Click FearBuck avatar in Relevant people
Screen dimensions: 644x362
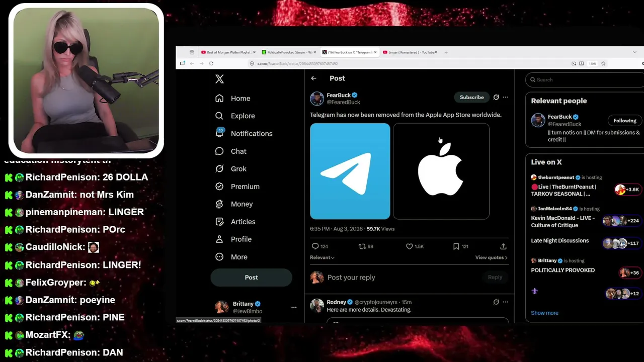[x=538, y=121]
